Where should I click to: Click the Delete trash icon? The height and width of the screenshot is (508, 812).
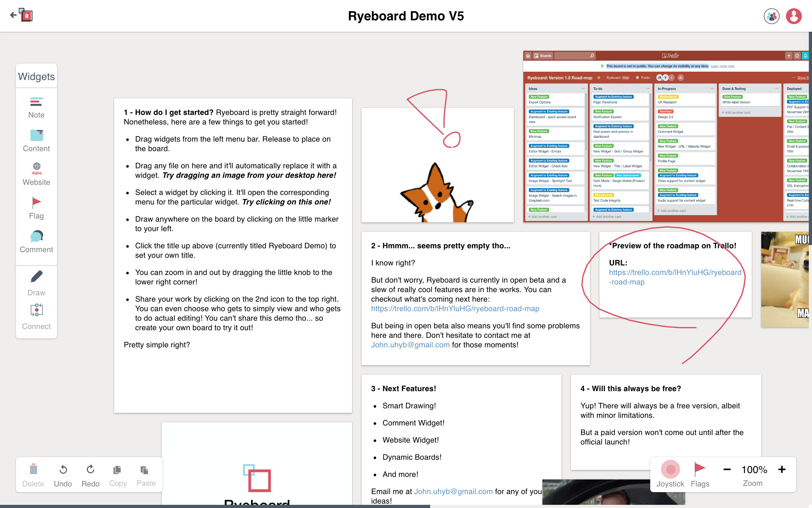point(33,475)
